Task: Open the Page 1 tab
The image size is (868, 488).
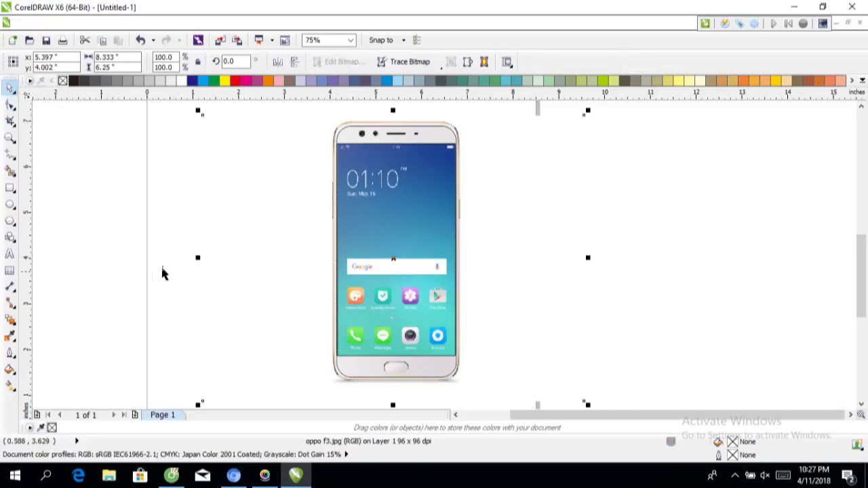Action: pos(163,415)
